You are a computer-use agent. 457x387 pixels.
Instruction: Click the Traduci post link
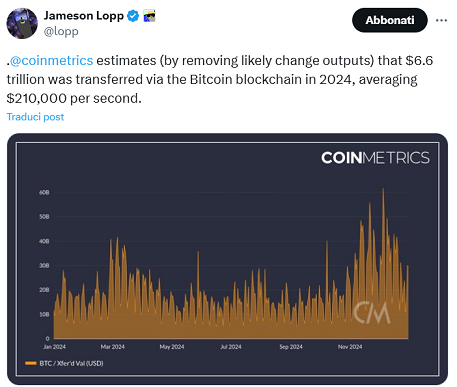click(x=35, y=117)
